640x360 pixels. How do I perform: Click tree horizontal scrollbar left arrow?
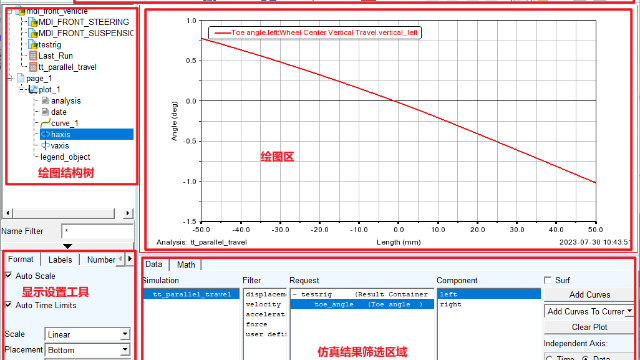tap(8, 213)
